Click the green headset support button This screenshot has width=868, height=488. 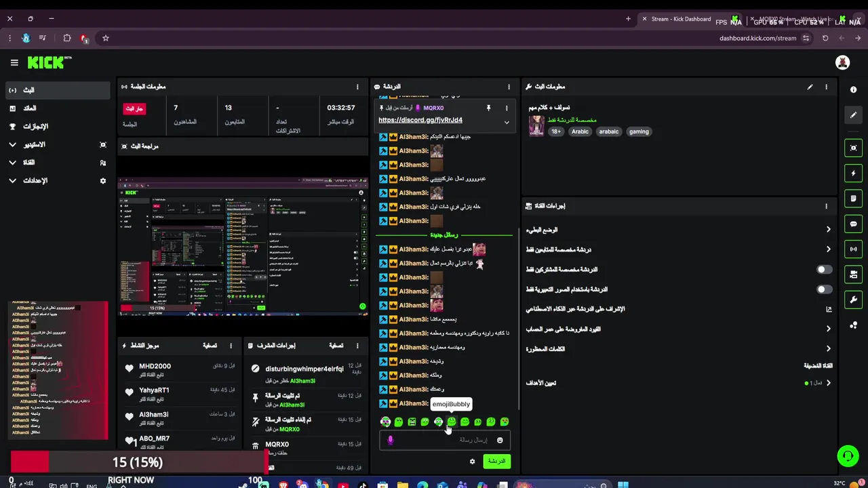pos(847,456)
